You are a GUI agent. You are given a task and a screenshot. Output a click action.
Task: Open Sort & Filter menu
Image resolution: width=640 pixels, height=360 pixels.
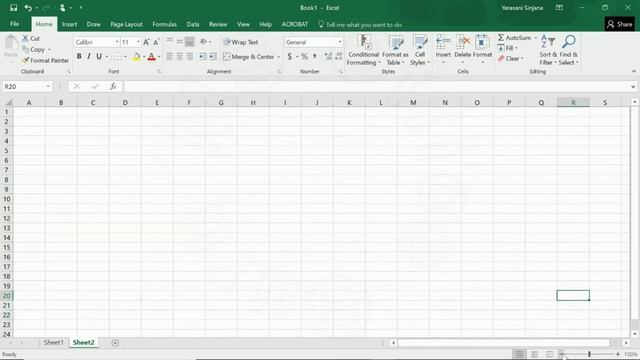point(548,50)
